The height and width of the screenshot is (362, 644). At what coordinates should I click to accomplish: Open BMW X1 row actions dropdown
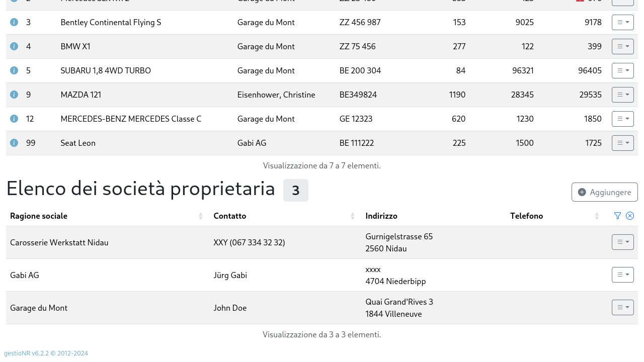[623, 46]
